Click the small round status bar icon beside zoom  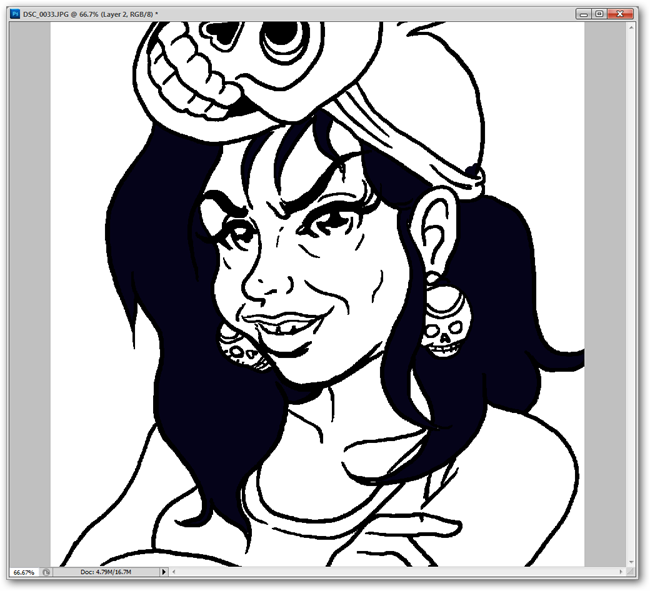tap(46, 572)
